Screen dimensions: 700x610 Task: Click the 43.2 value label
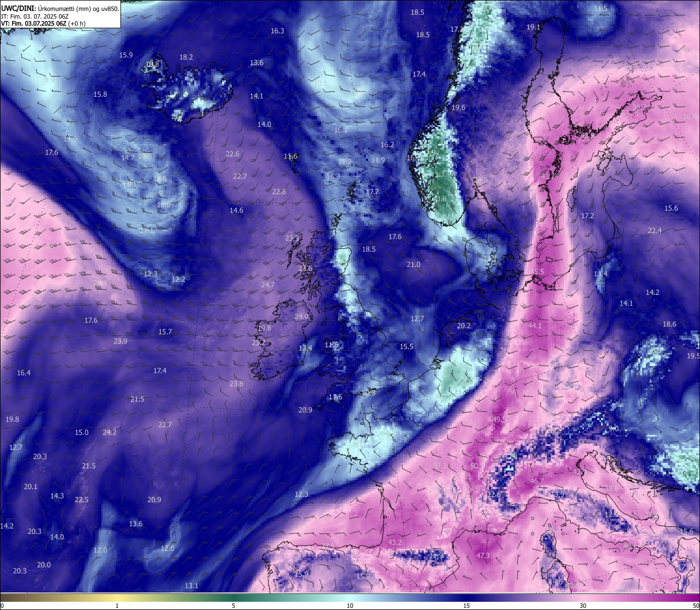[x=395, y=542]
